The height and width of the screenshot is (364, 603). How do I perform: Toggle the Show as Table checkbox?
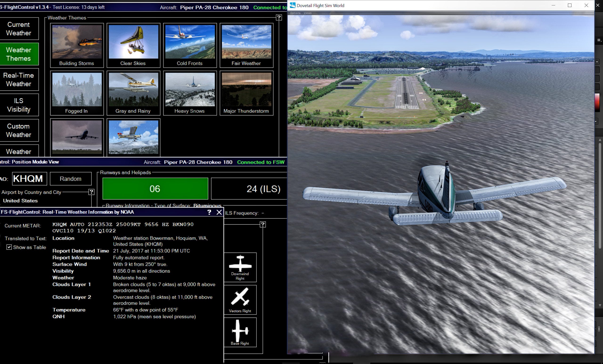9,247
